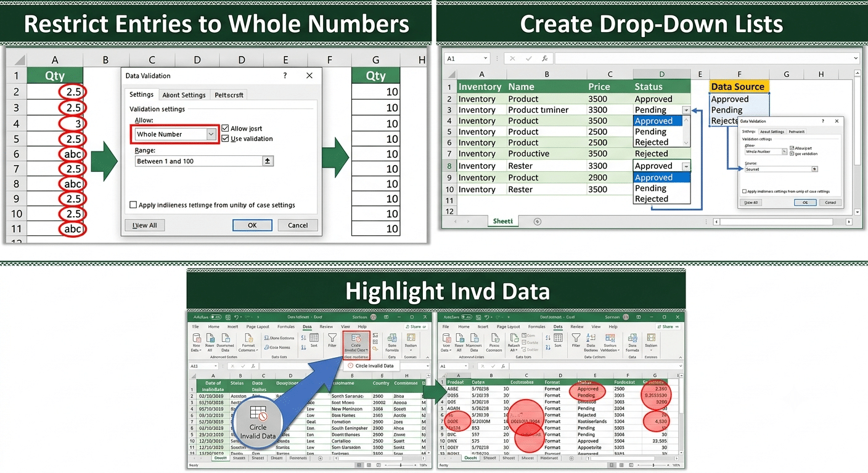
Task: Collapse ribbon chevron in circled-results workbook
Action: (x=681, y=357)
